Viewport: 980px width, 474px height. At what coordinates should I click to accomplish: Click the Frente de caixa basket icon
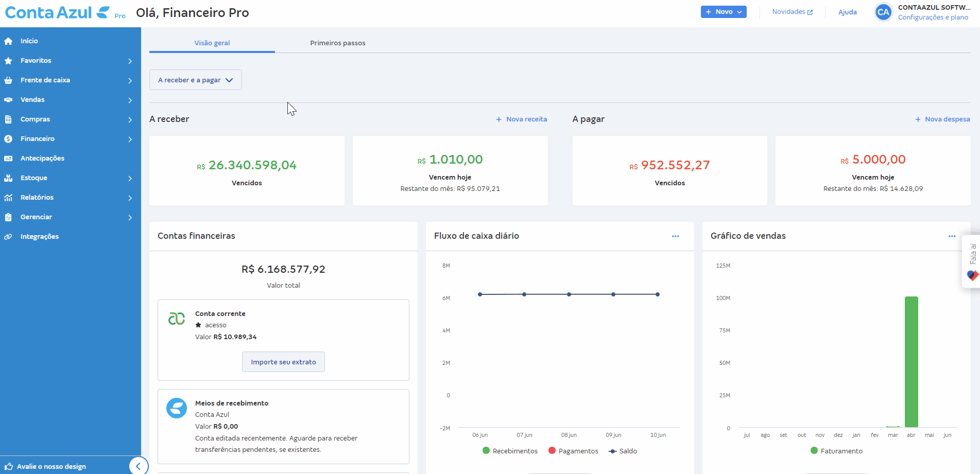pyautogui.click(x=8, y=80)
